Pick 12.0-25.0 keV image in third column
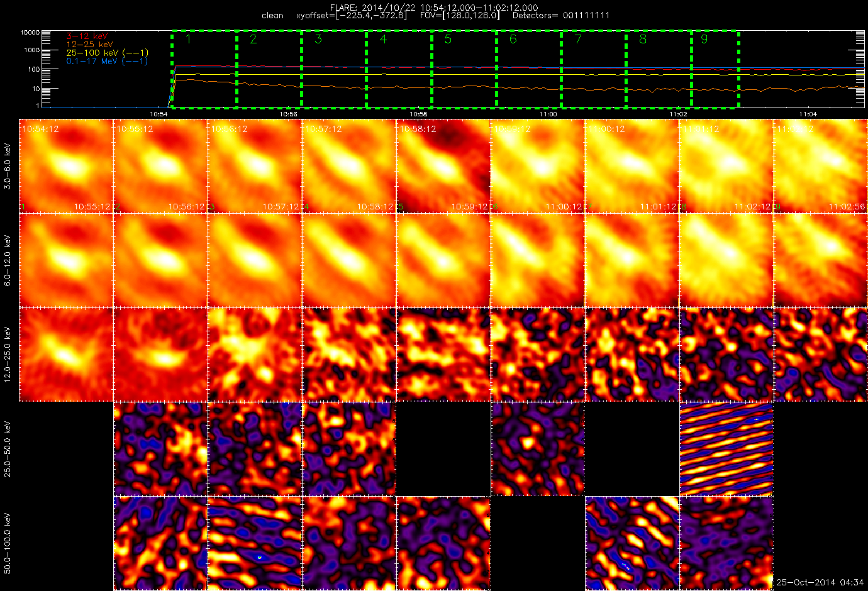Viewport: 868px width, 591px height. [255, 354]
